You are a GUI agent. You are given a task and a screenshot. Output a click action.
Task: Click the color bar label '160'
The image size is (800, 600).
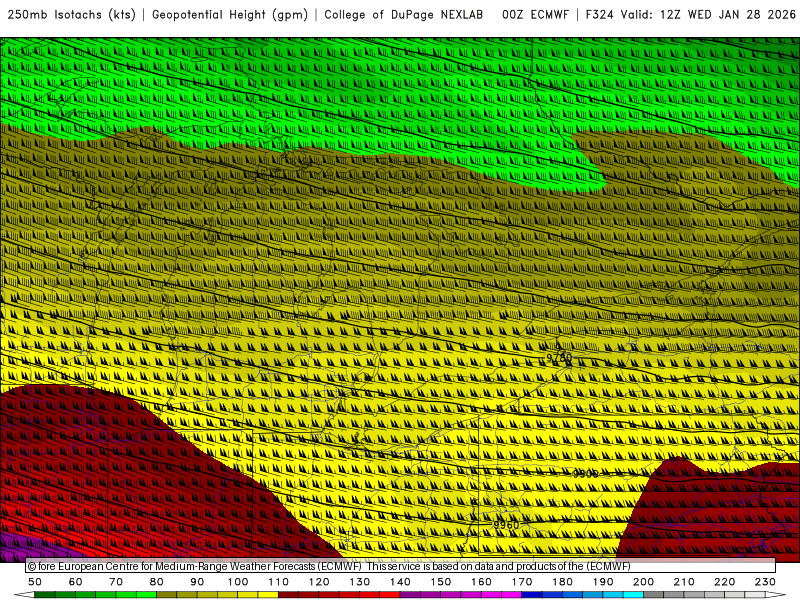481,582
